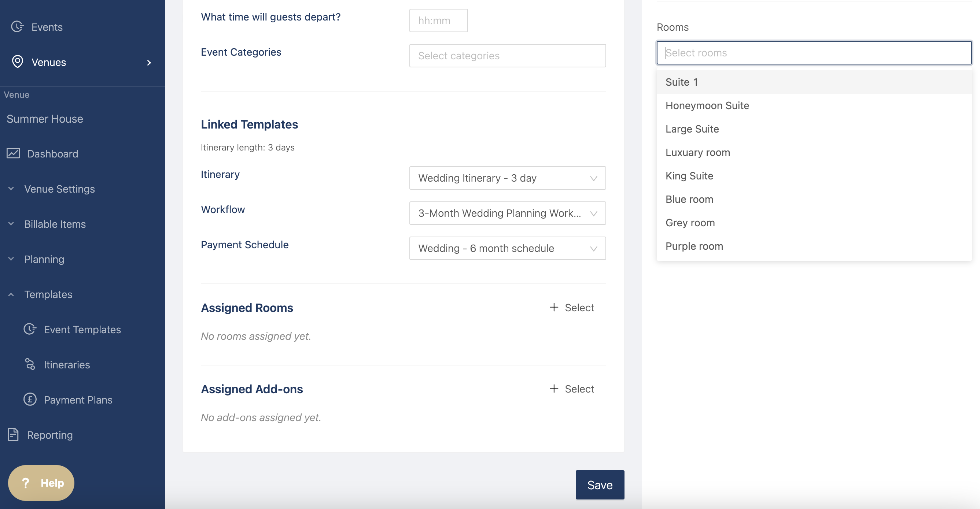Open the Itinerary template dropdown
This screenshot has width=980, height=509.
(x=507, y=178)
